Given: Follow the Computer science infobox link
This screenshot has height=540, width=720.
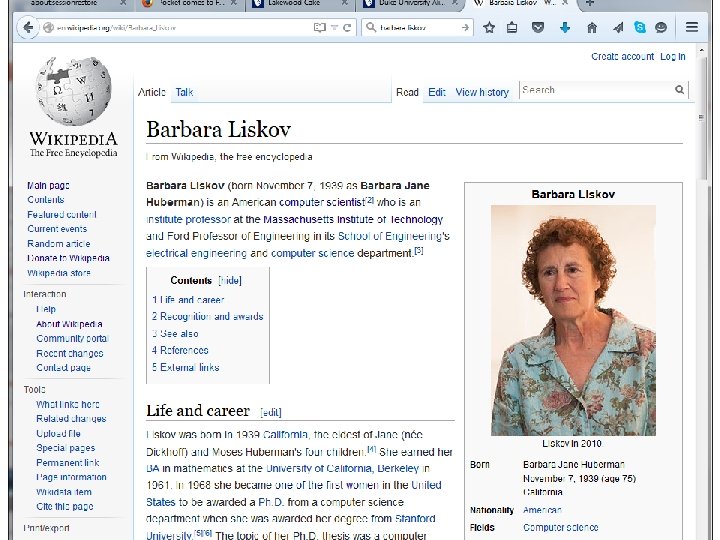Looking at the screenshot, I should 561,528.
